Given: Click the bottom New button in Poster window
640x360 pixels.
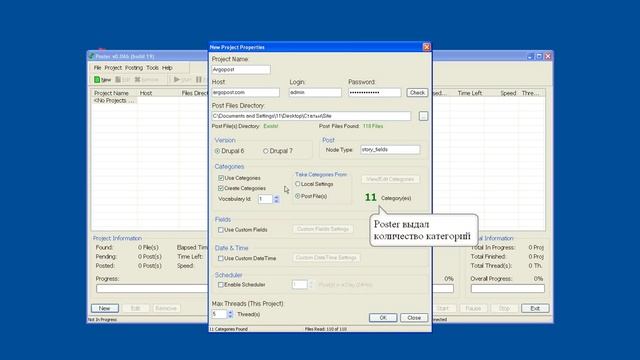Looking at the screenshot, I should coord(104,308).
